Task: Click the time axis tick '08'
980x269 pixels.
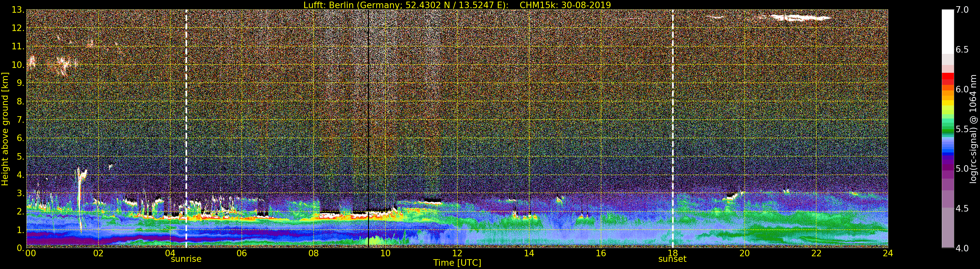Action: [313, 253]
